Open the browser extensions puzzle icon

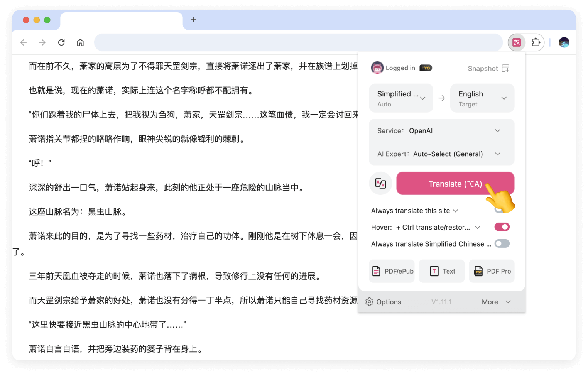click(536, 42)
